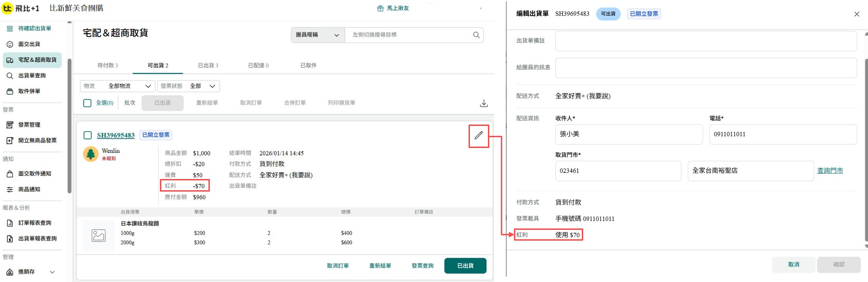This screenshot has width=868, height=282.
Task: Open 發票管理 in the sidebar
Action: coord(29,125)
